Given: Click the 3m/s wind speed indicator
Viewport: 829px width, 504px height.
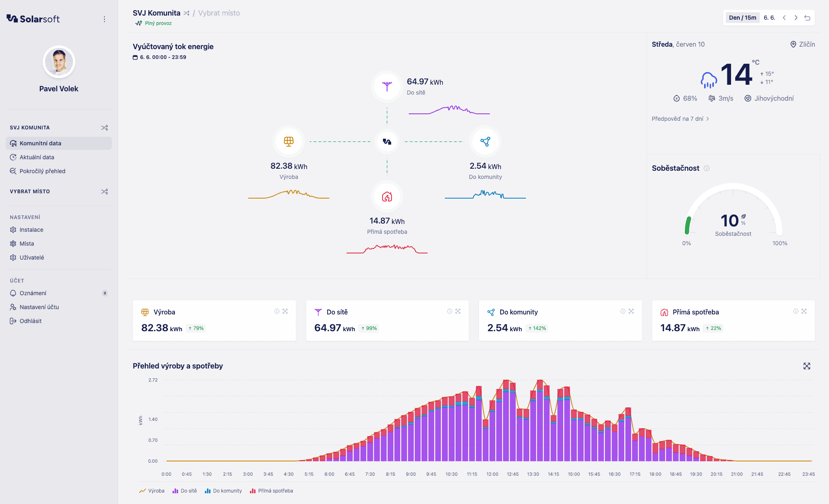Looking at the screenshot, I should 721,98.
